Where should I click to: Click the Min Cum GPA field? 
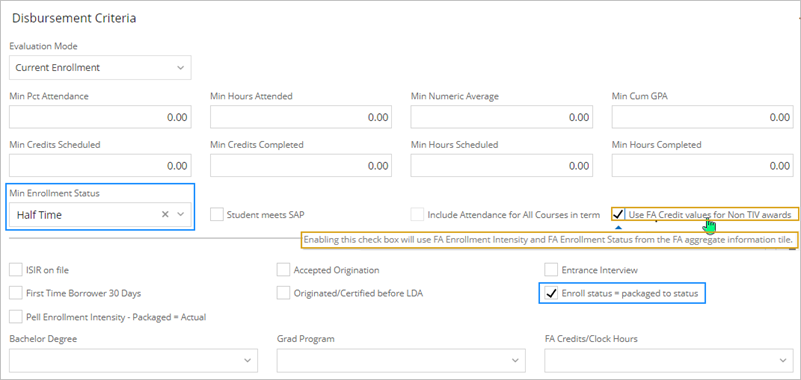tap(702, 117)
